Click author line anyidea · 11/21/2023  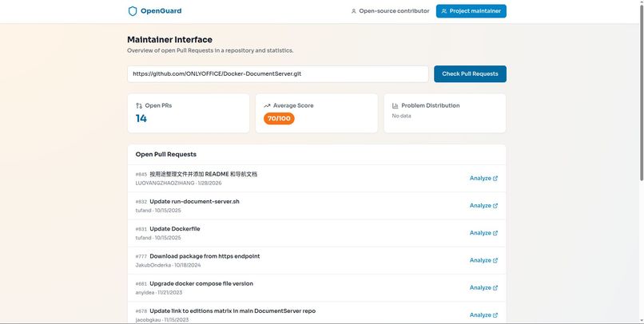(x=158, y=293)
